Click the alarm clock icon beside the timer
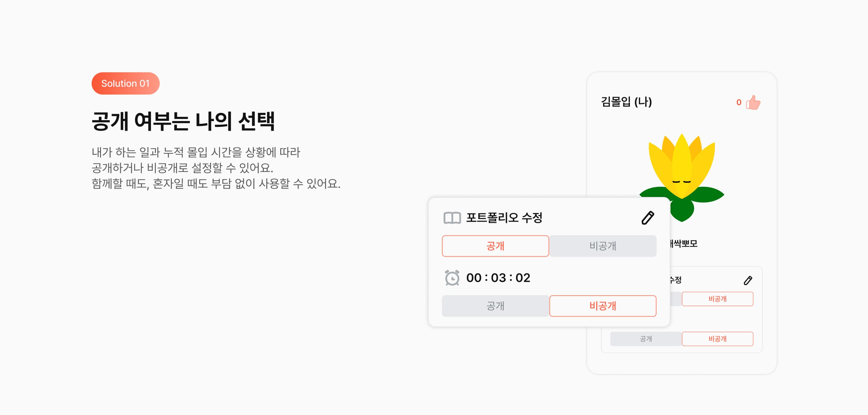 tap(452, 278)
